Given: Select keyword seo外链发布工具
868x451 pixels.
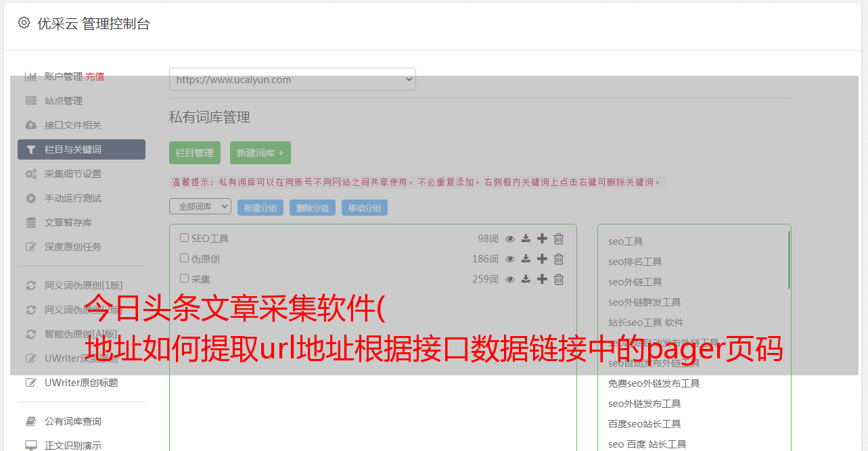Looking at the screenshot, I should 645,404.
